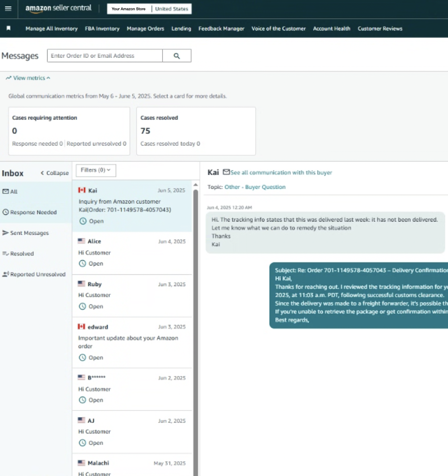Screen dimensions: 448x476
Task: Select the Cases resolved card
Action: tap(196, 131)
